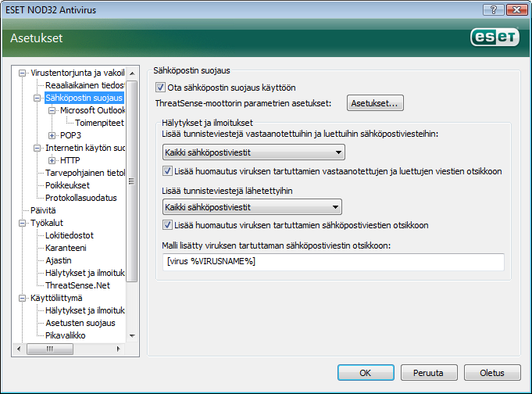Screen dimensions: 532x394
Task: Select Virustentorjunta ja vakoilu tree item
Action: (x=77, y=73)
